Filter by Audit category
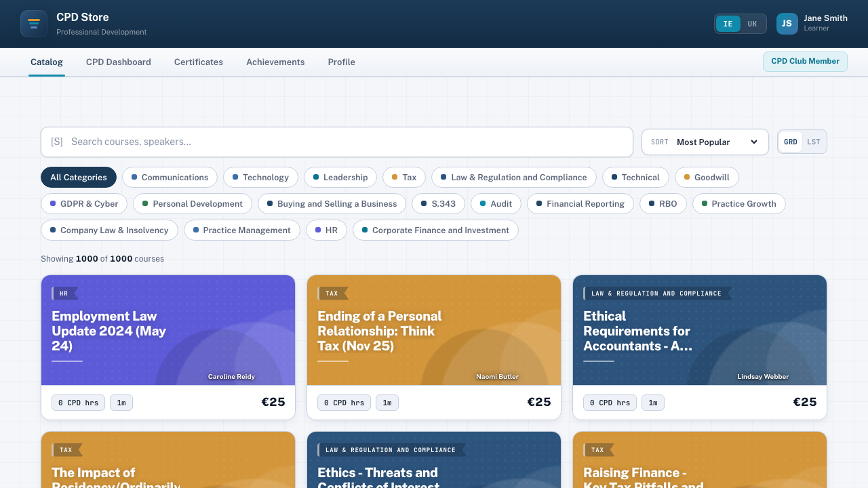 (496, 204)
